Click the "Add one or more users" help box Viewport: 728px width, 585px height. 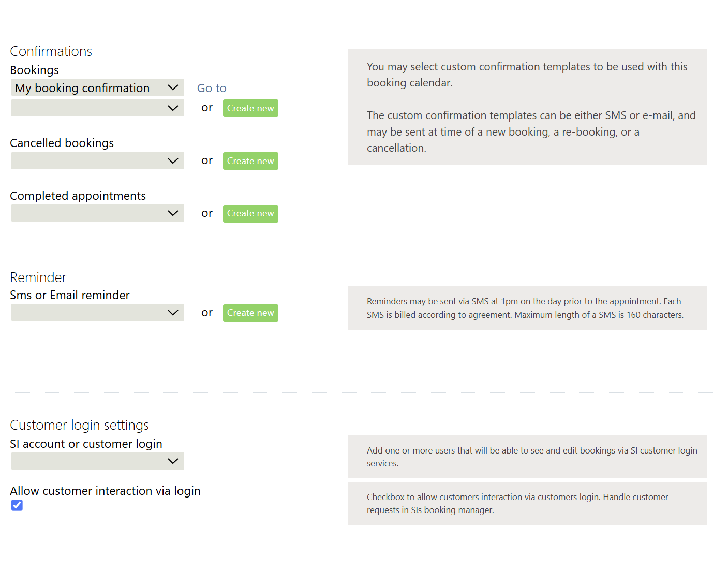527,457
